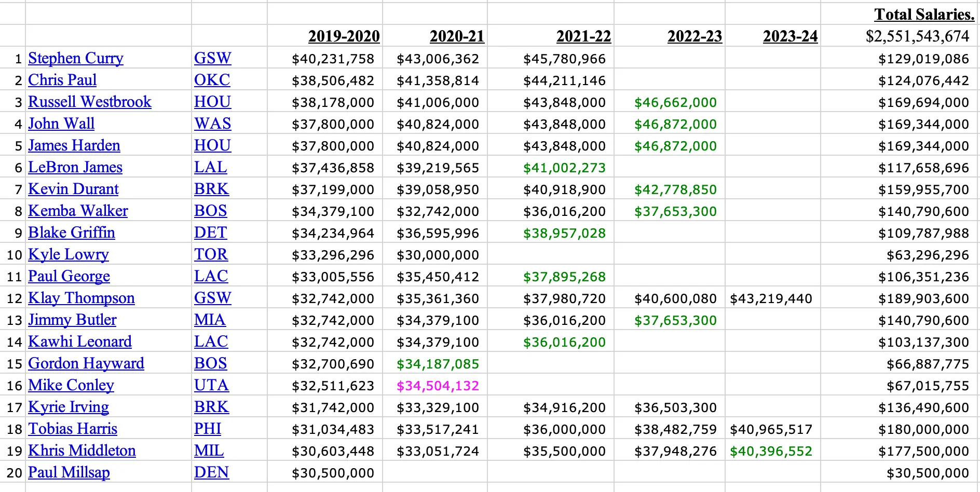This screenshot has height=492, width=980.
Task: Open the Stephen Curry player link
Action: [76, 58]
